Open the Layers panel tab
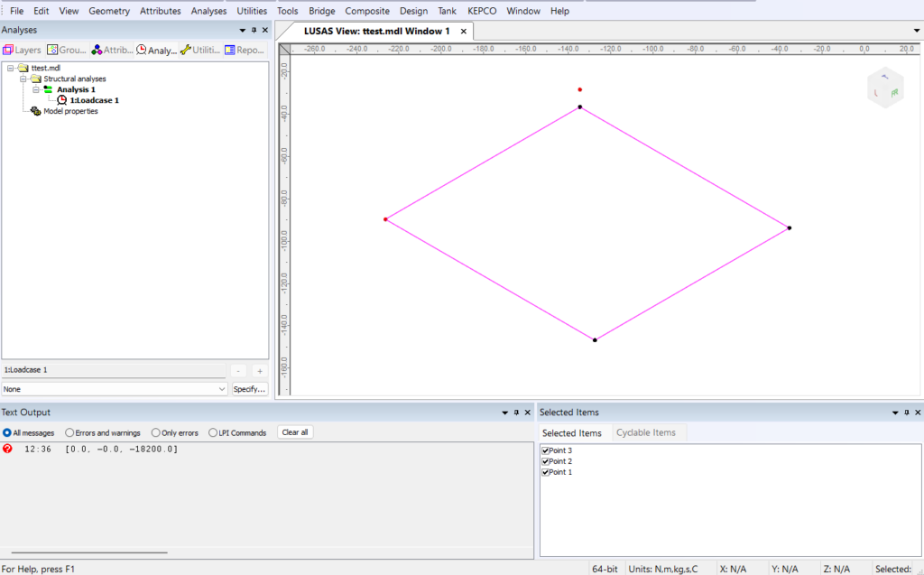924x575 pixels. coord(23,51)
